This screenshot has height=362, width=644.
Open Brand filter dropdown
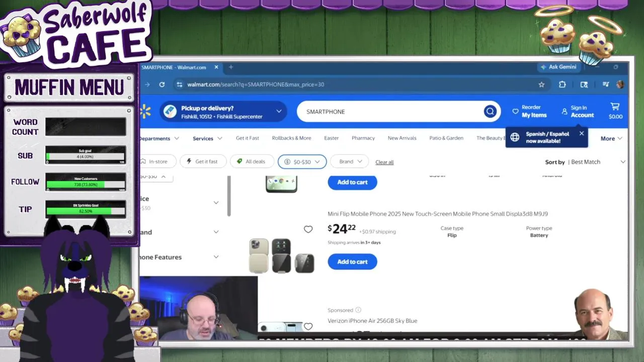click(350, 161)
